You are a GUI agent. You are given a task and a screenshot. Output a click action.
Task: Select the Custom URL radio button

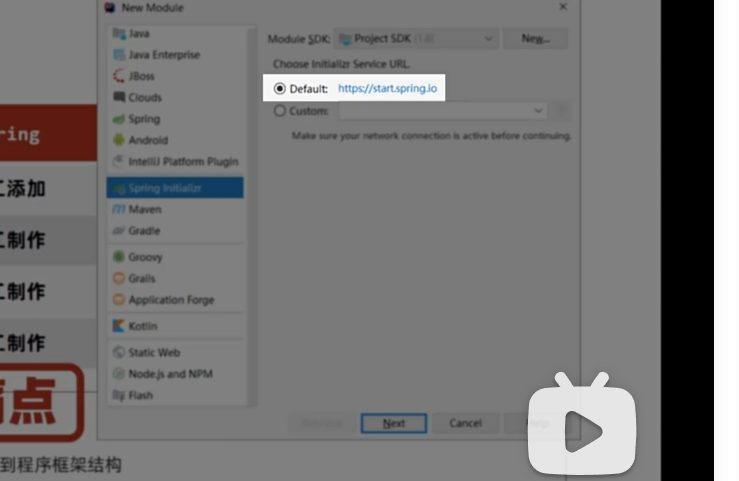[279, 111]
